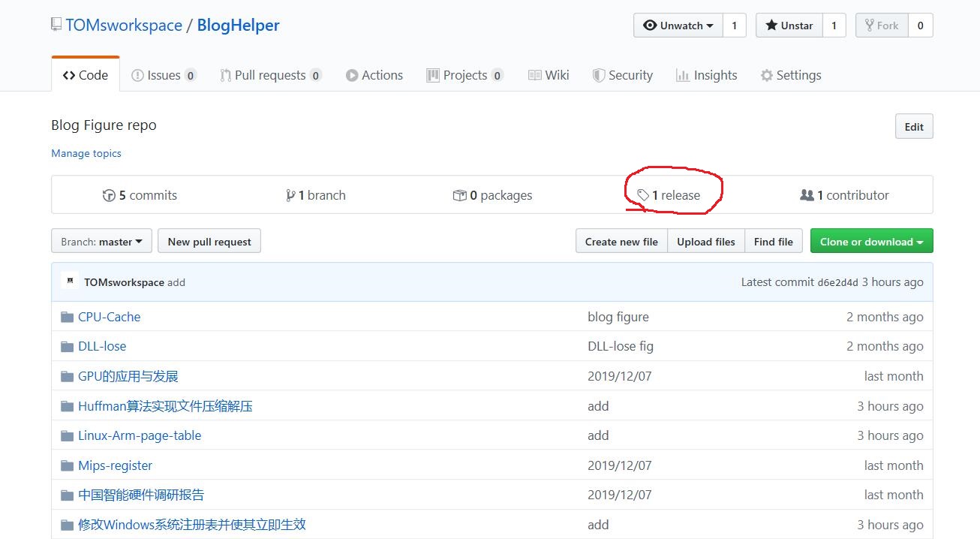Click the Manage topics link
This screenshot has height=539, width=980.
[86, 153]
